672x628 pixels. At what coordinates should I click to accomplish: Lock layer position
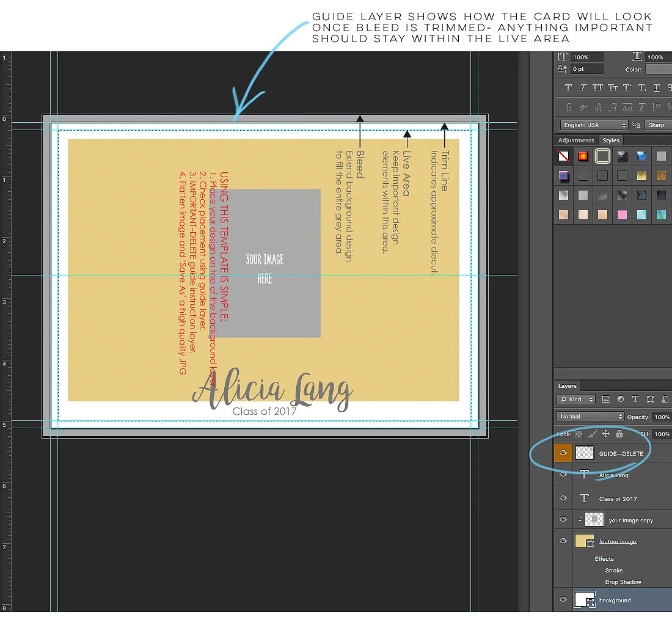coord(605,434)
